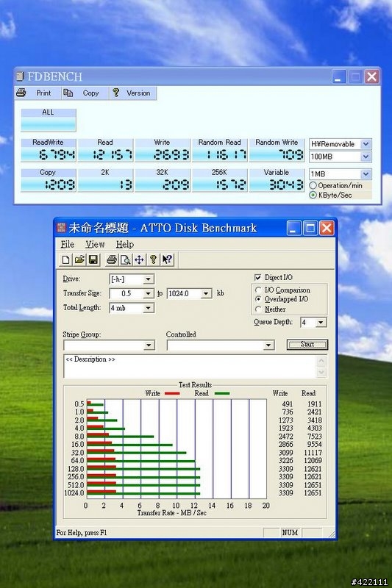Run the 256K test in FDBENCH
This screenshot has height=588, width=392.
219,180
